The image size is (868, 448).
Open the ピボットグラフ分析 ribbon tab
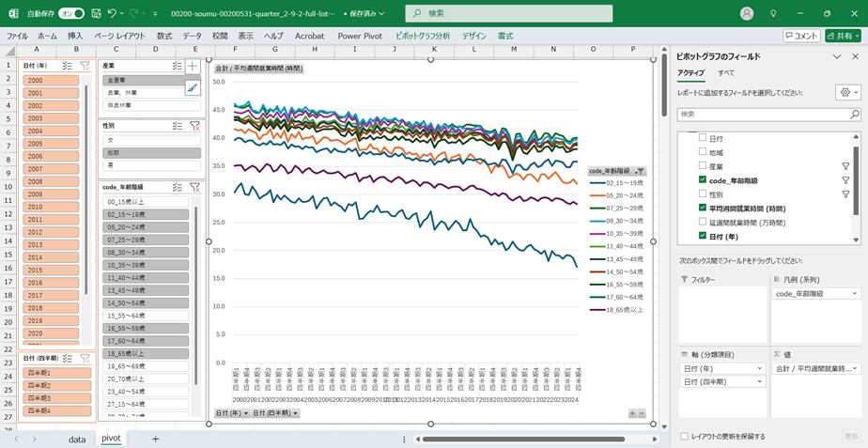(x=423, y=36)
